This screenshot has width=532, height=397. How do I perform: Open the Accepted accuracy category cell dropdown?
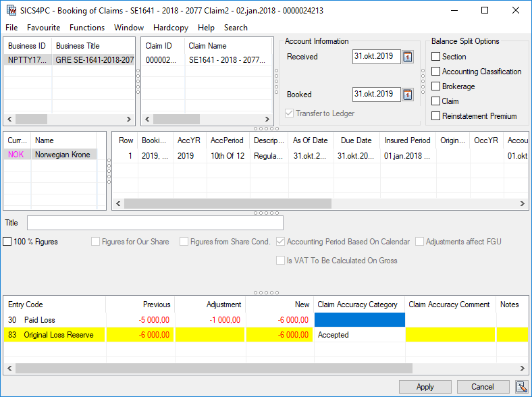359,335
